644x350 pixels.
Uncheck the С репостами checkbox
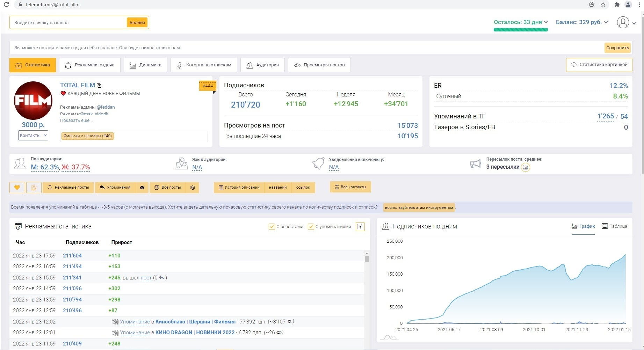(x=272, y=227)
